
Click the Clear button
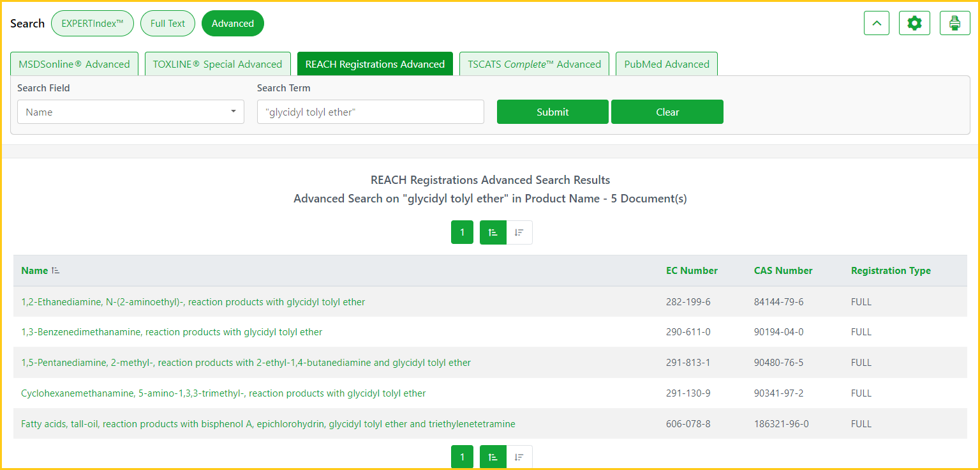click(x=667, y=112)
